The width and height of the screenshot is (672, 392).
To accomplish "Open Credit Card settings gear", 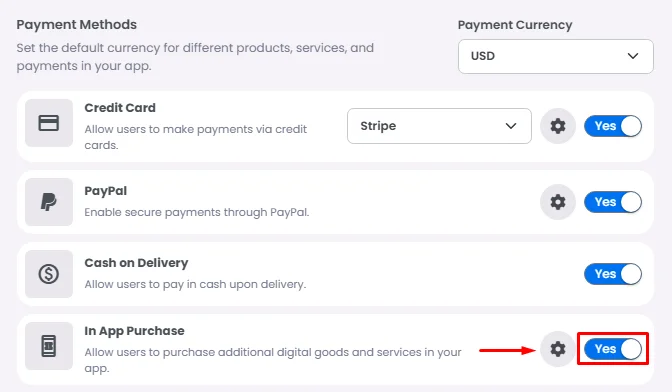I will (558, 126).
